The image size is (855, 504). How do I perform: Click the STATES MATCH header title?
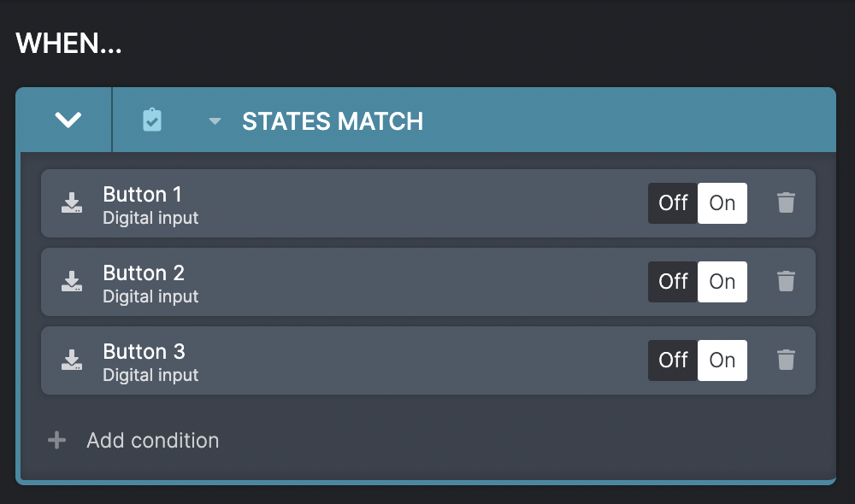coord(333,121)
